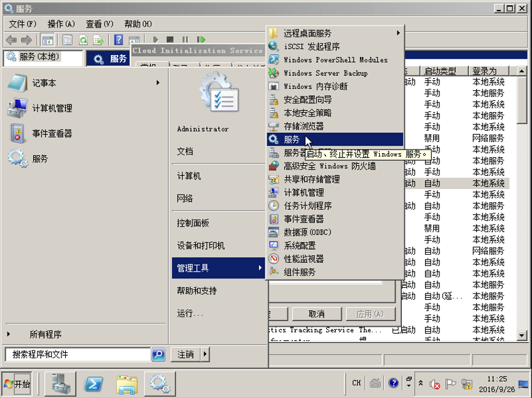Expand 管理工具 submenu arrow
Image resolution: width=532 pixels, height=398 pixels.
coord(260,268)
